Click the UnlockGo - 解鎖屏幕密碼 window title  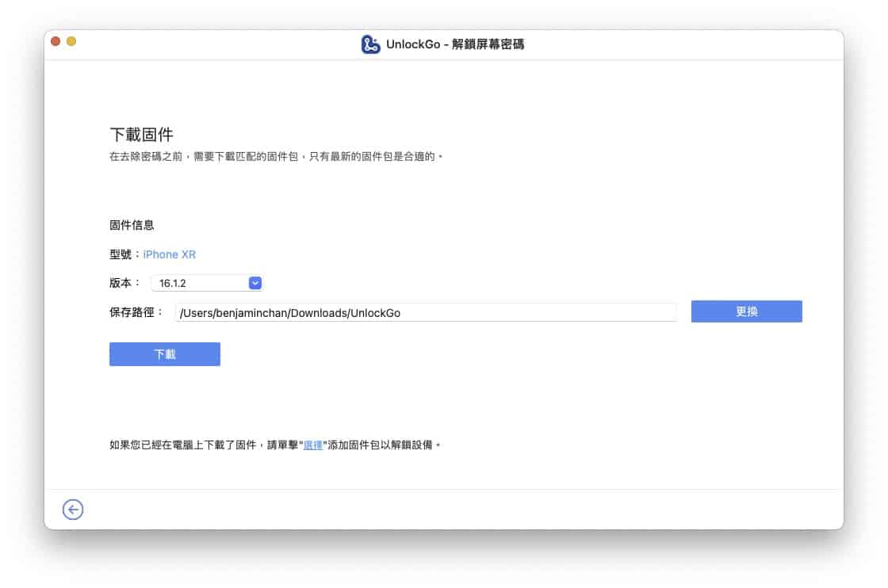[x=455, y=44]
